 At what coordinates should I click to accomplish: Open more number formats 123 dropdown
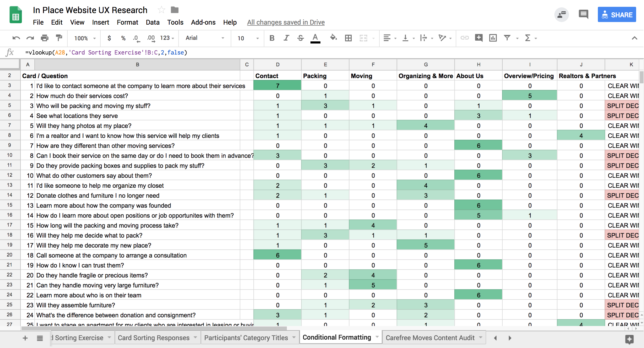[167, 38]
